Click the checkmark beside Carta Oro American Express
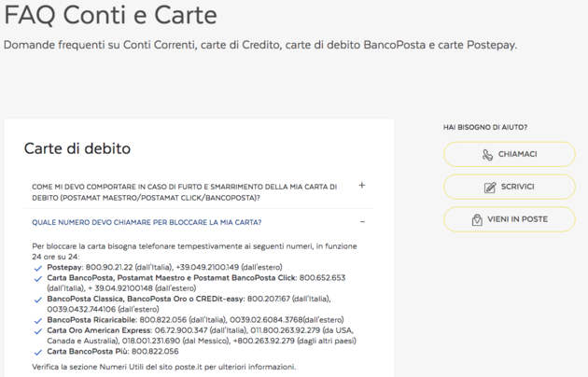588x377 pixels. pyautogui.click(x=38, y=331)
